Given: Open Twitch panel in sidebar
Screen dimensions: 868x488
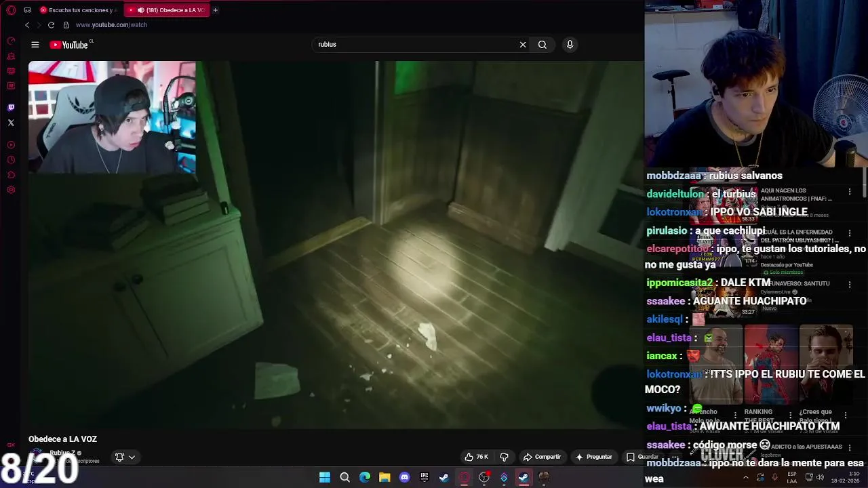Looking at the screenshot, I should tap(11, 108).
